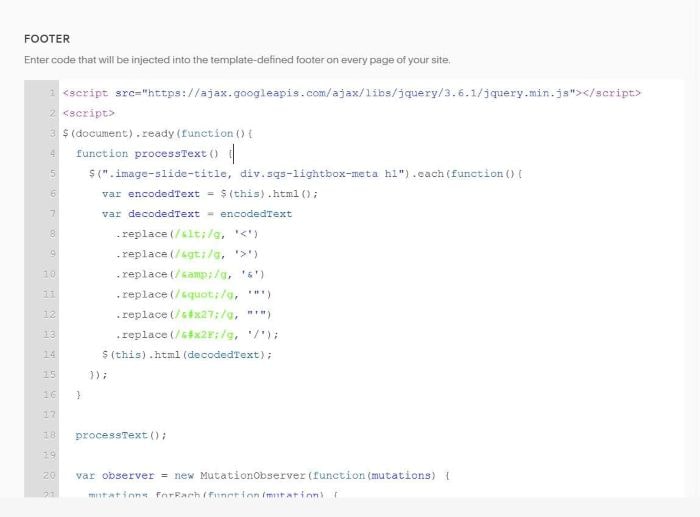Click line number 1 in the gutter

52,93
